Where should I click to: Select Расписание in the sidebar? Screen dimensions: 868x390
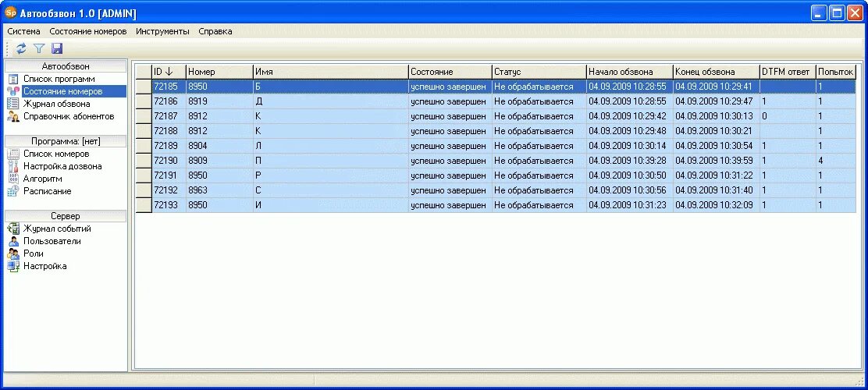click(47, 191)
